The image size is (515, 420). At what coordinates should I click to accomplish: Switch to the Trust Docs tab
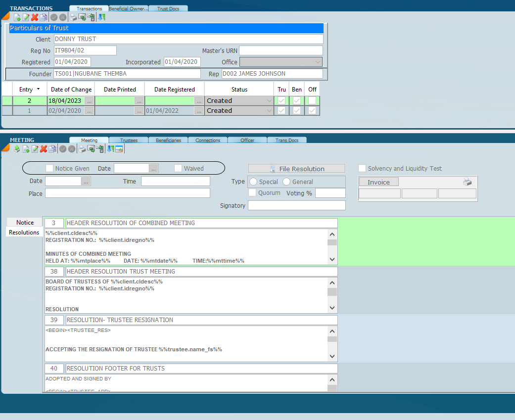pos(168,8)
